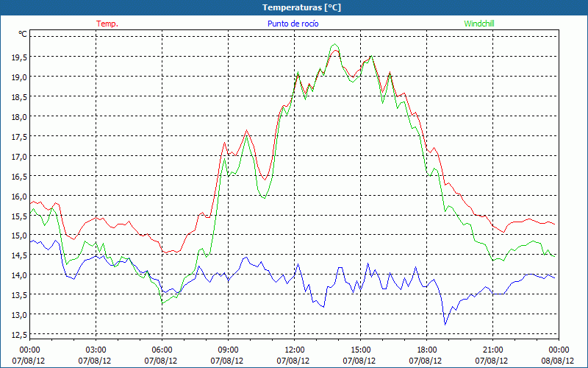
Task: Click the Temp. legend label
Action: pos(107,24)
